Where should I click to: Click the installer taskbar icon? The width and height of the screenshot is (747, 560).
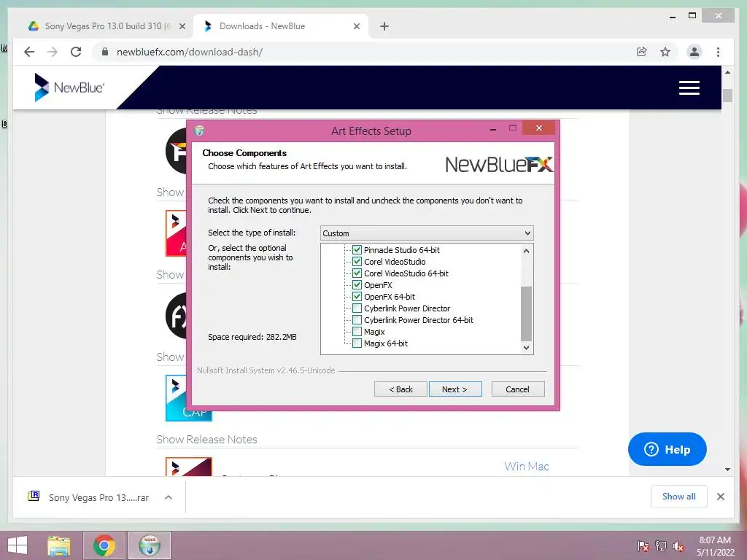coord(150,545)
